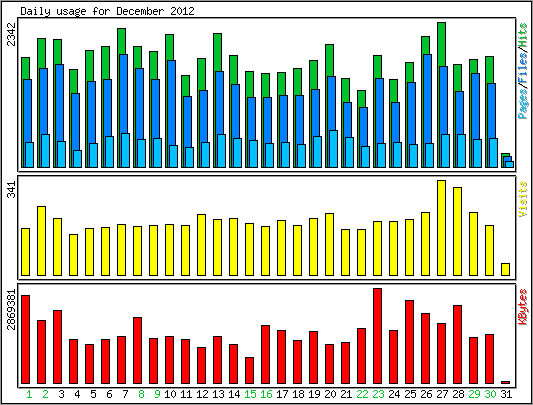Click the yellow visits bar for day 4

pos(73,255)
